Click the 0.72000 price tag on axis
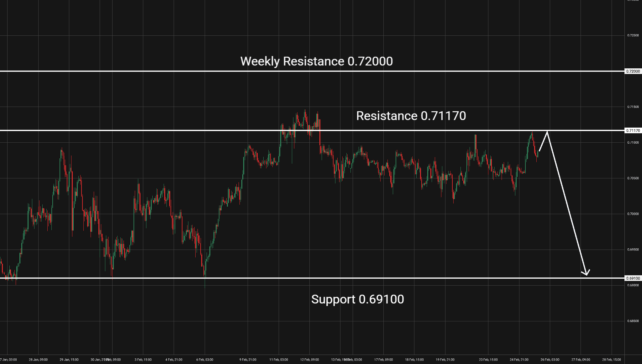This screenshot has height=364, width=642. 633,71
